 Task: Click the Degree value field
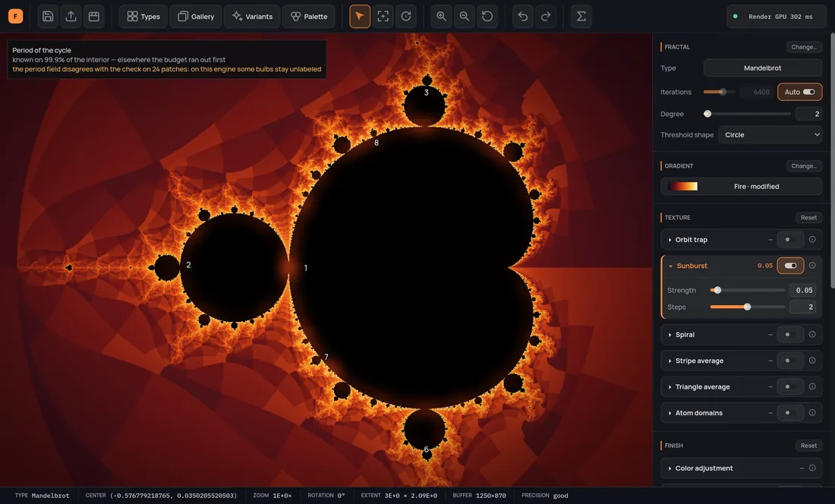point(808,114)
